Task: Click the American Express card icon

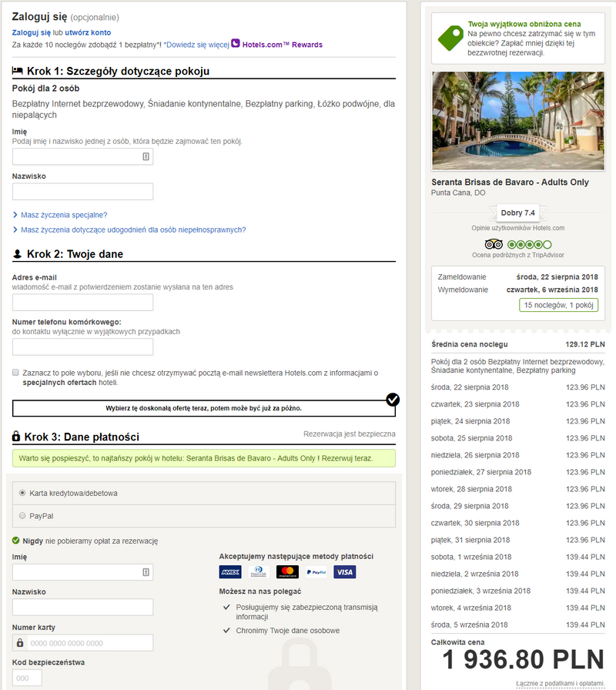Action: coord(230,572)
